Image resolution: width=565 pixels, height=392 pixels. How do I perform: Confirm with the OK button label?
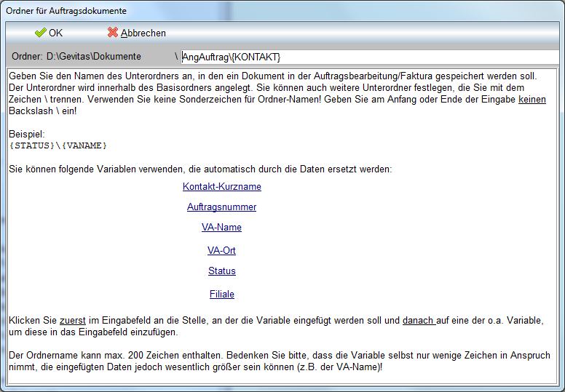[55, 33]
